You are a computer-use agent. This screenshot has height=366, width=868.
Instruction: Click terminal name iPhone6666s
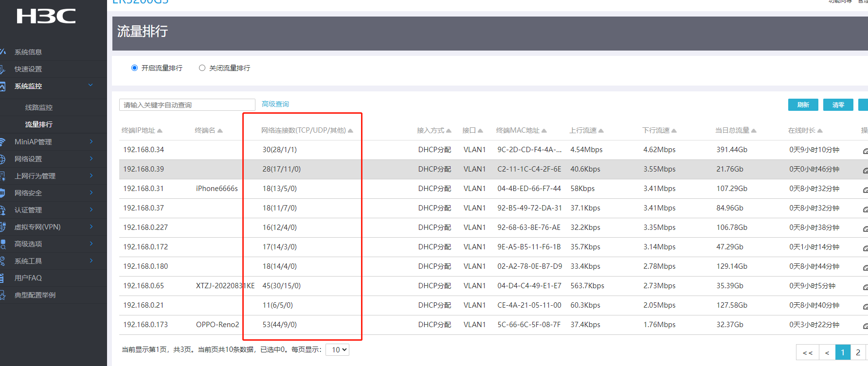click(217, 189)
